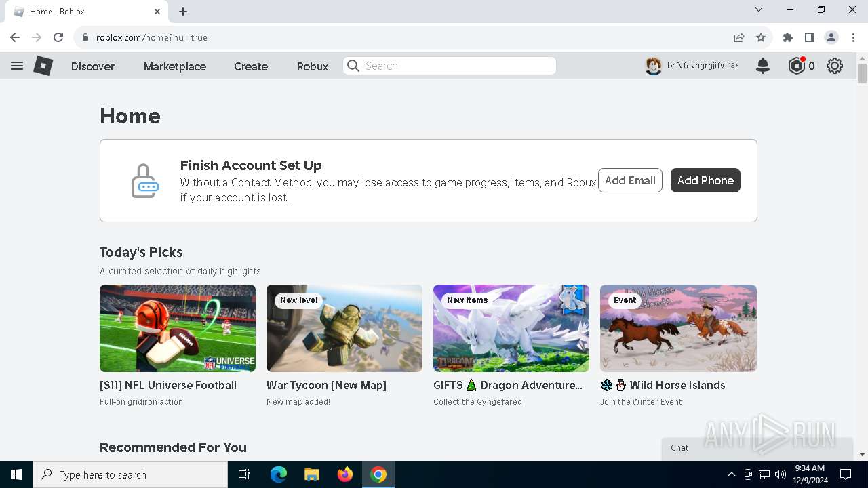Click War Tycoon [New Map] title
This screenshot has height=488, width=868.
coord(326,385)
